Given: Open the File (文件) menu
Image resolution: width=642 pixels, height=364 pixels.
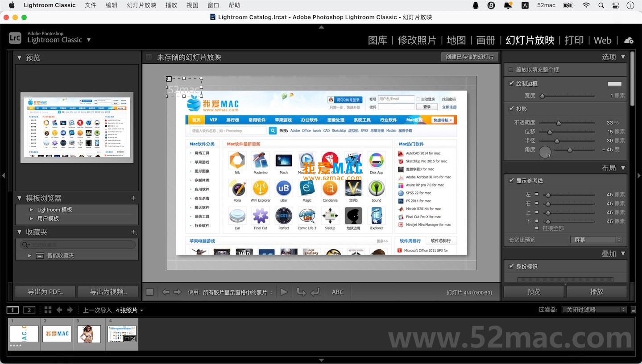Looking at the screenshot, I should click(91, 5).
